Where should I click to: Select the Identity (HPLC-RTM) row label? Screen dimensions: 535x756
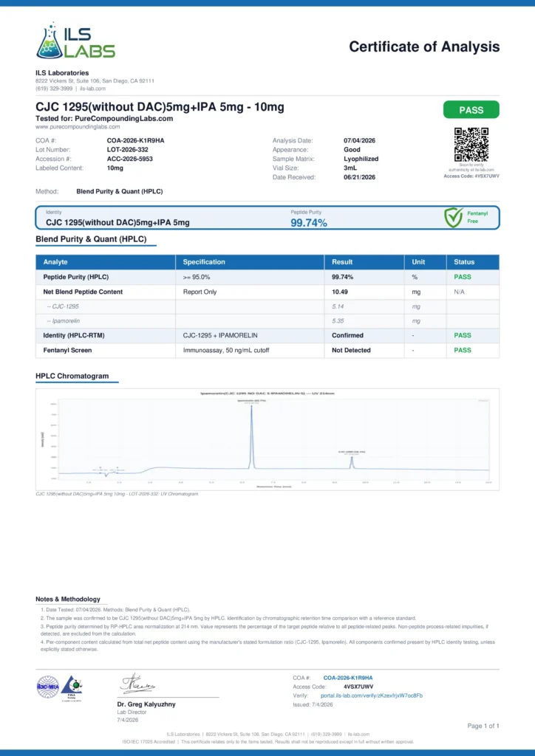click(74, 335)
